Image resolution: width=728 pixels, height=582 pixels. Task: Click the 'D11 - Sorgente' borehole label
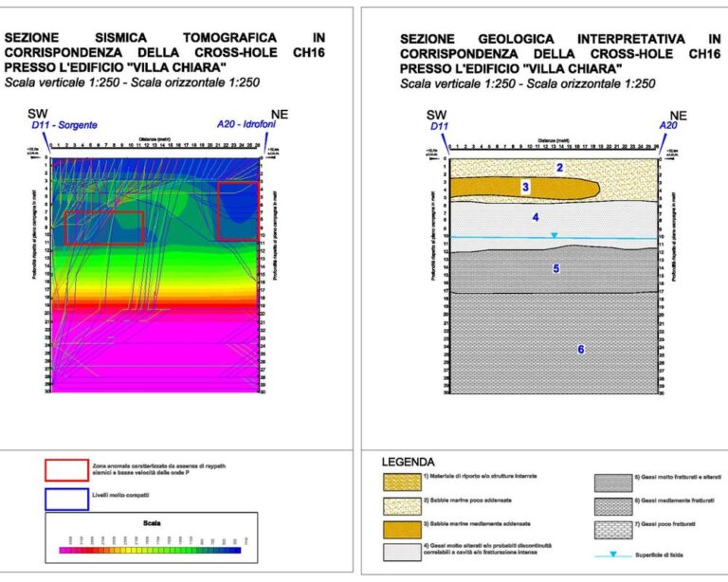(x=64, y=125)
